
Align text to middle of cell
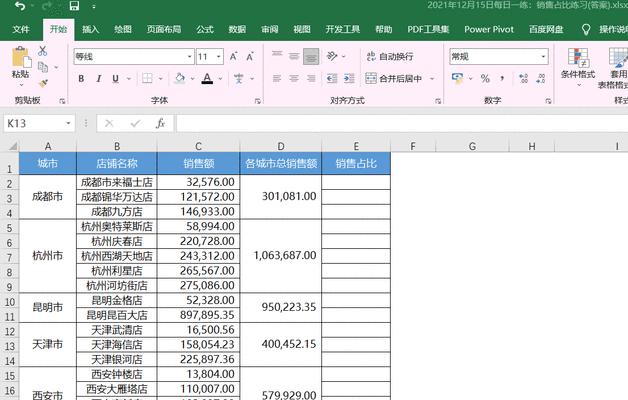(x=294, y=56)
